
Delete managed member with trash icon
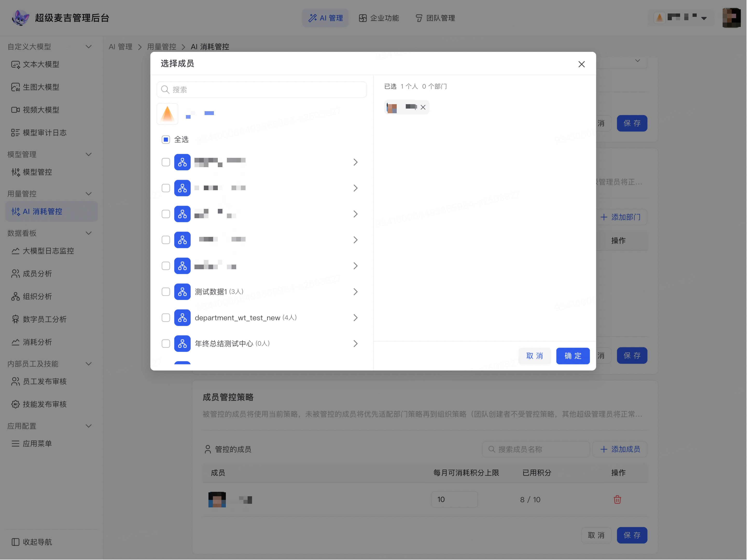point(617,499)
